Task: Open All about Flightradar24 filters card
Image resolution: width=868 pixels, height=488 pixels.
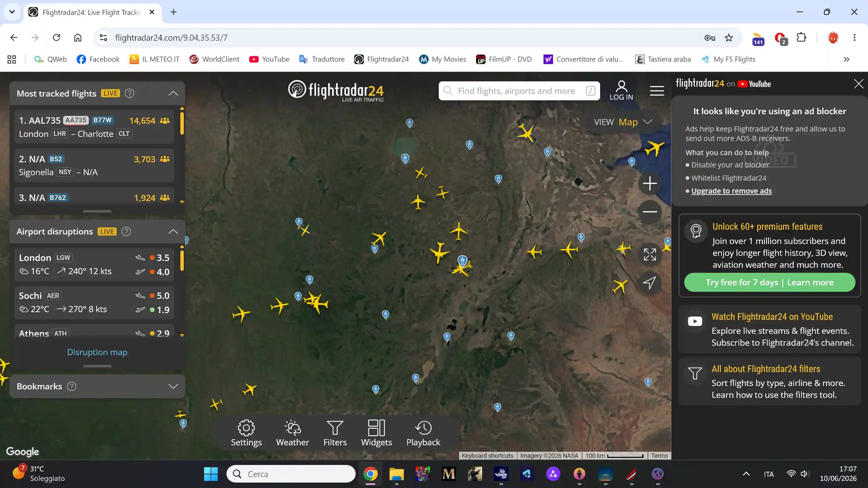Action: pyautogui.click(x=770, y=381)
